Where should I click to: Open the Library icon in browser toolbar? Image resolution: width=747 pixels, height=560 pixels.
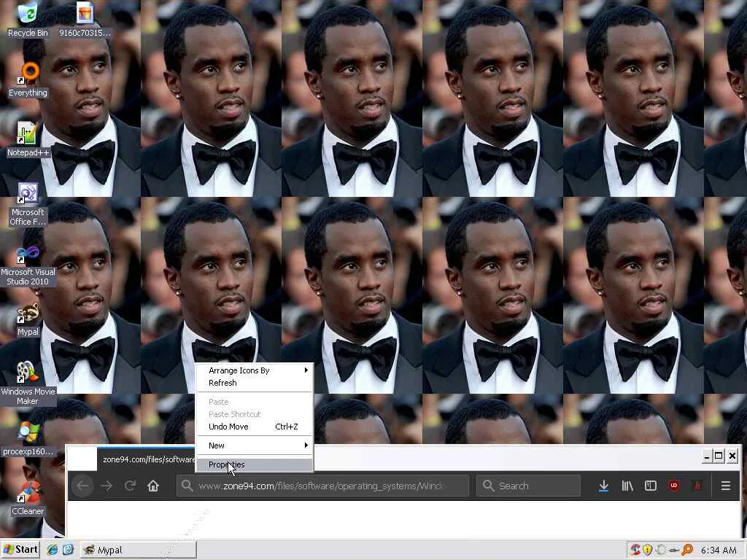click(x=627, y=486)
